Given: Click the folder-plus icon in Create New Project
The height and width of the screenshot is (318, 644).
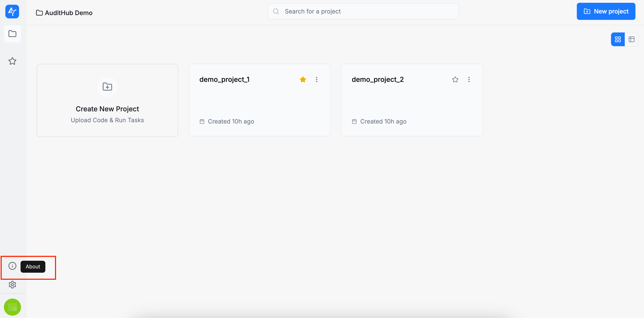Looking at the screenshot, I should click(x=107, y=87).
